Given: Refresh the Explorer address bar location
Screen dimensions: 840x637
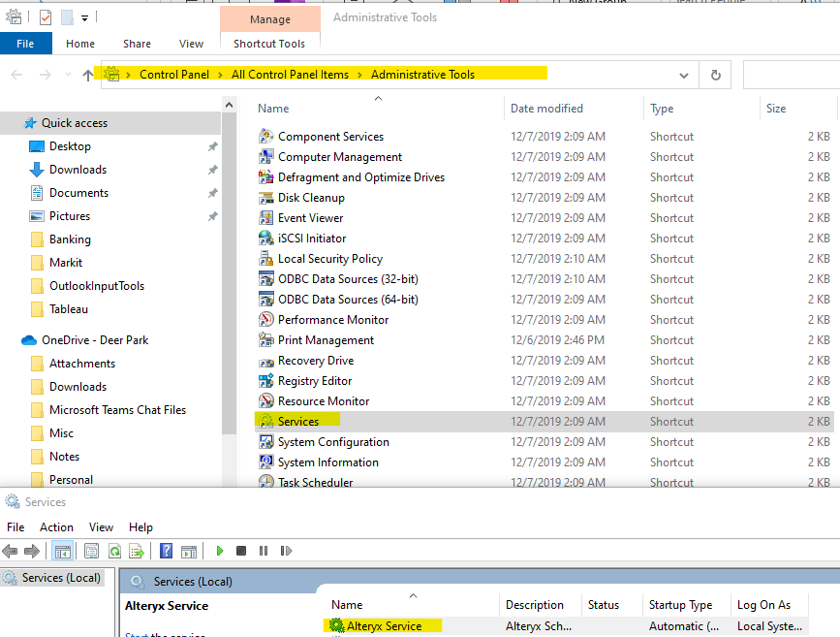Looking at the screenshot, I should pyautogui.click(x=716, y=75).
